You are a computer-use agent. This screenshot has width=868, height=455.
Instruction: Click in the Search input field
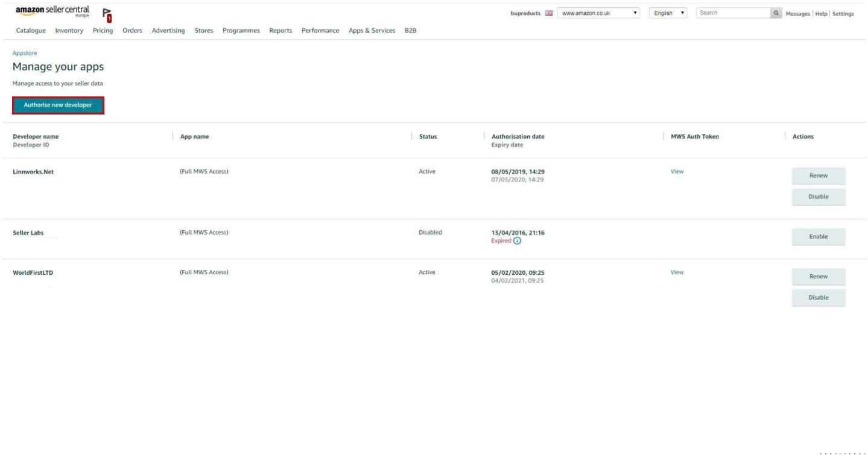click(x=733, y=13)
